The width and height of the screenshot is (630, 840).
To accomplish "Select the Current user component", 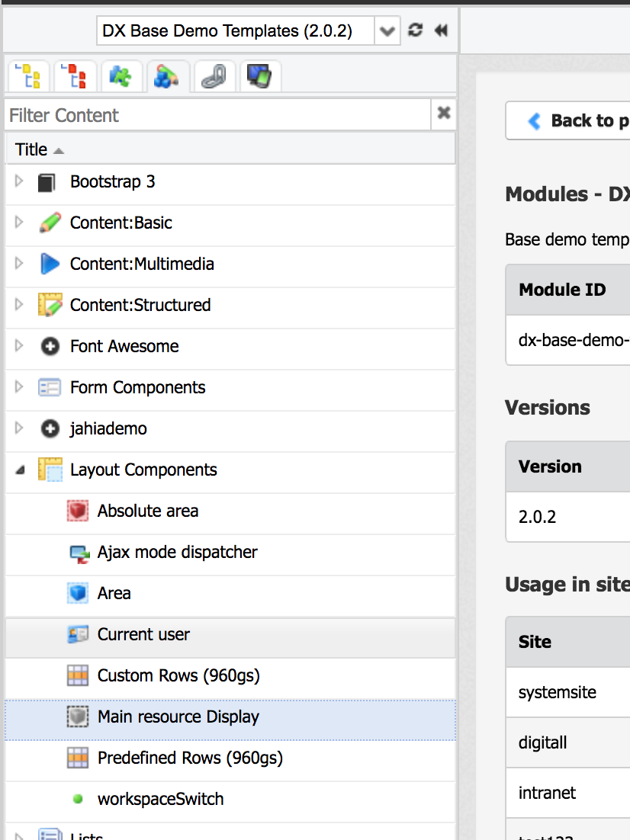I will 142,634.
